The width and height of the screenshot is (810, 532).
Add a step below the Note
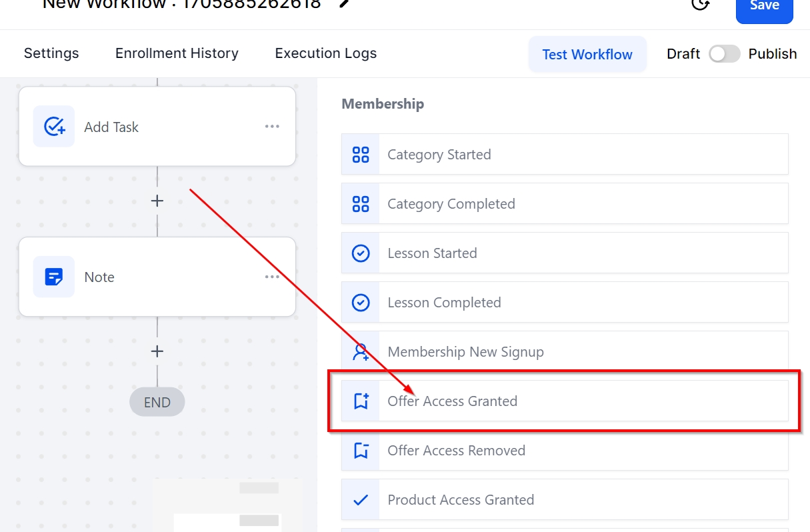click(x=157, y=351)
